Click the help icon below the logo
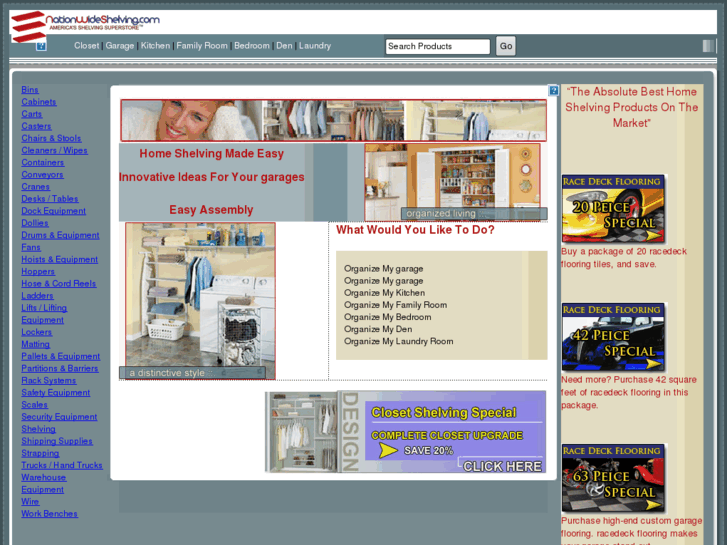The image size is (727, 545). click(x=41, y=45)
